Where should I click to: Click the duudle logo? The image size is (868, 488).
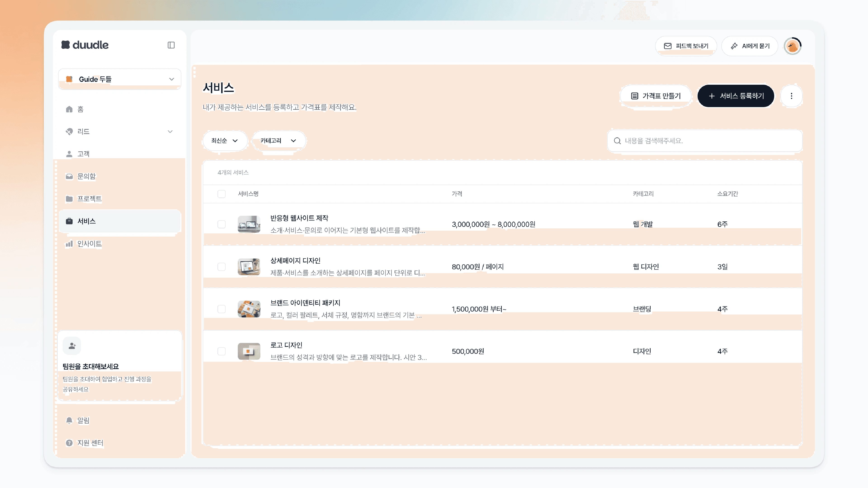(85, 45)
